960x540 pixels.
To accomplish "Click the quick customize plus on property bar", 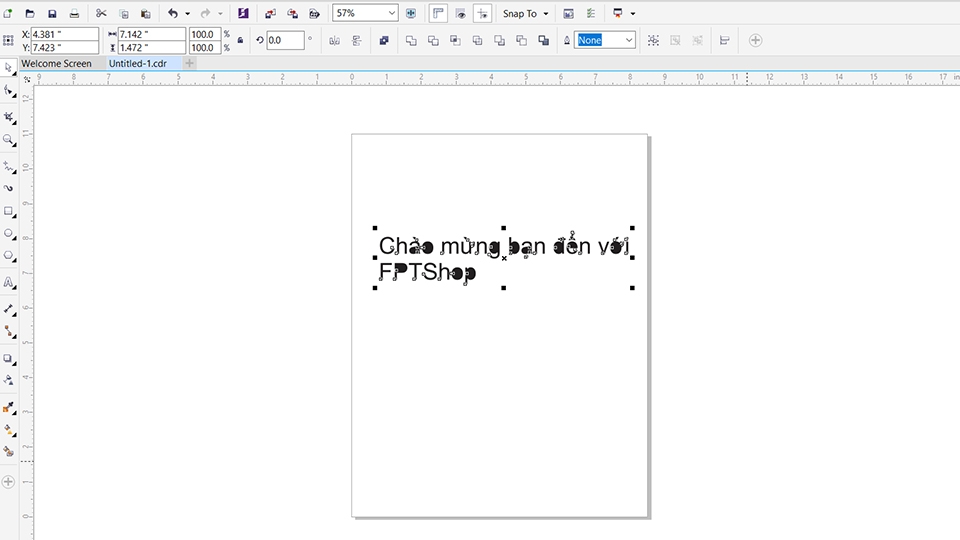I will (756, 40).
